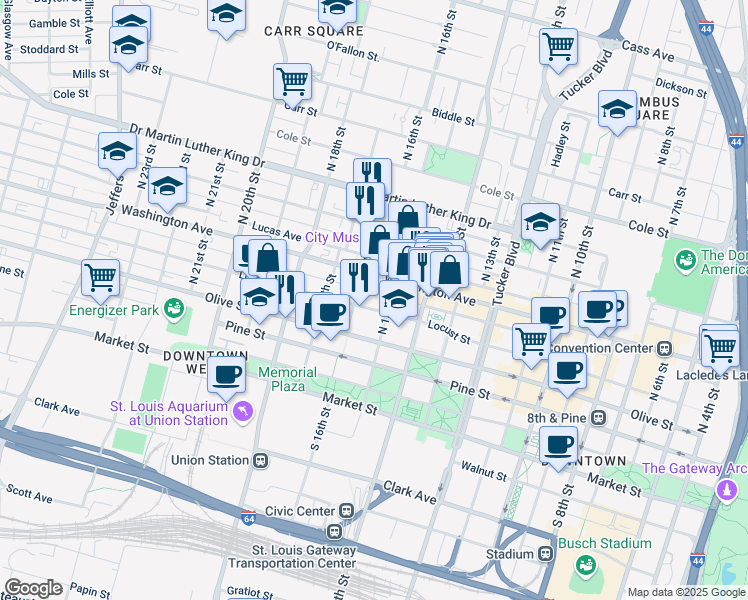The height and width of the screenshot is (600, 748).
Task: Click the rightmost shopping bag marker on Washington Ave
Action: 449,271
